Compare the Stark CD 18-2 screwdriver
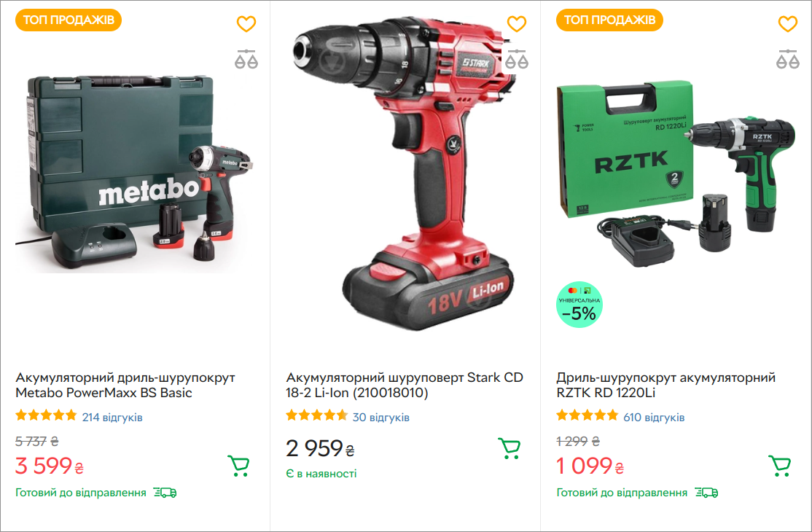 click(x=516, y=60)
